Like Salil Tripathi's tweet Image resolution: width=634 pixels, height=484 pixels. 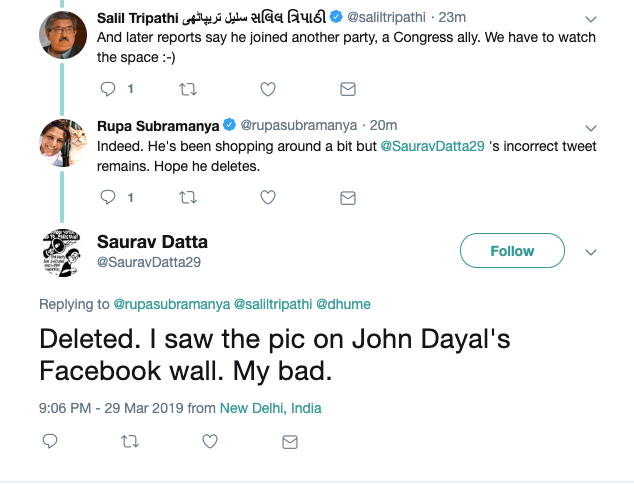pos(267,89)
